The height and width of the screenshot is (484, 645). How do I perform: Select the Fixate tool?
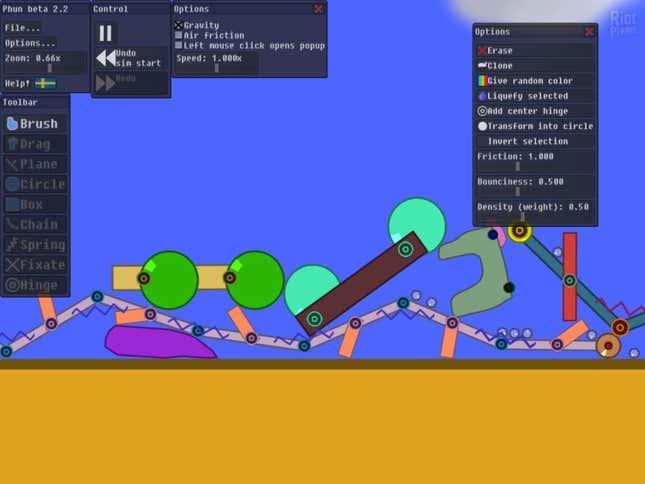tap(35, 265)
